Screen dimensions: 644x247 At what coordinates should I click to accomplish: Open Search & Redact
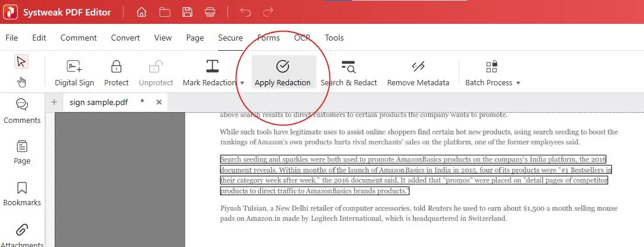point(349,73)
